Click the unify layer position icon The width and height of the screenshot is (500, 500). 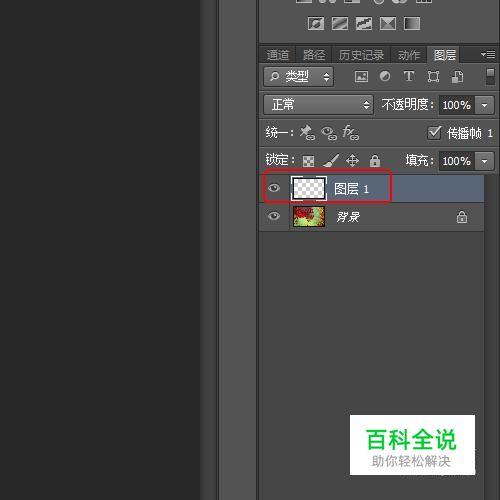307,133
